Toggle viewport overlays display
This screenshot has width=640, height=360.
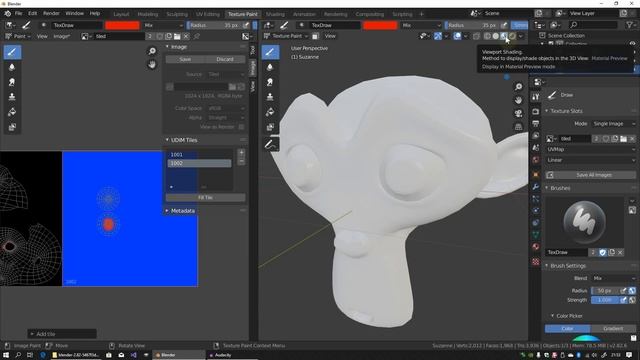[x=457, y=36]
